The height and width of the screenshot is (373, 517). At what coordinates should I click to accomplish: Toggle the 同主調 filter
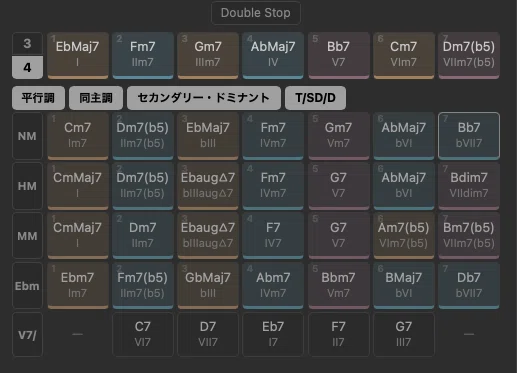tap(96, 98)
